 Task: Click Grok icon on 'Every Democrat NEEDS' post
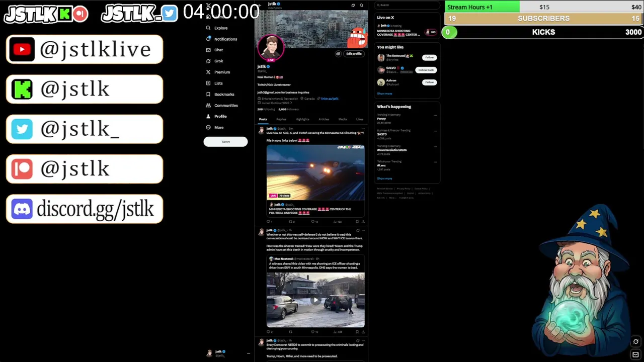[x=358, y=341]
